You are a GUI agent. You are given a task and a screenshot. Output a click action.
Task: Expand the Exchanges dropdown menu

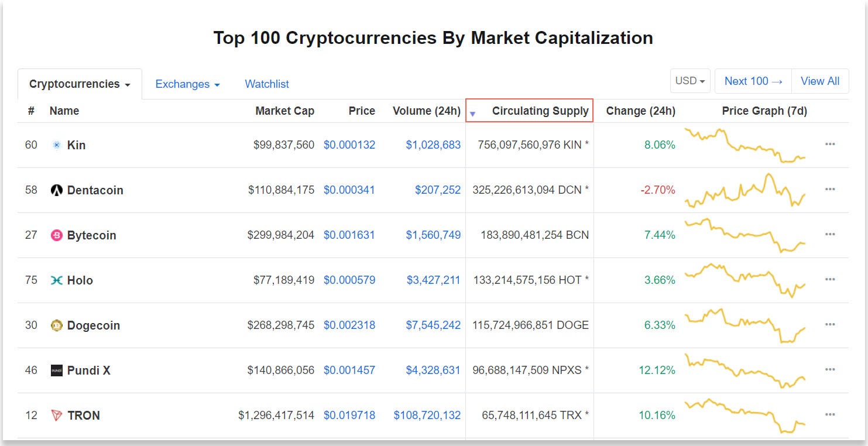[x=187, y=84]
